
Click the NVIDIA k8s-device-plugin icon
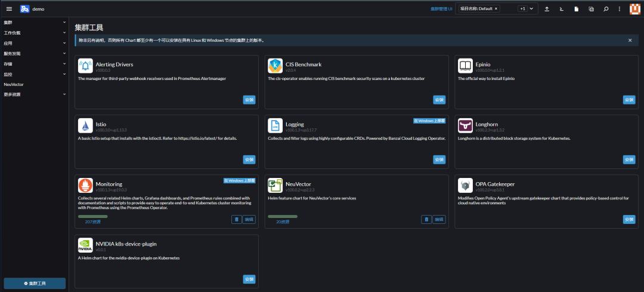(x=85, y=245)
